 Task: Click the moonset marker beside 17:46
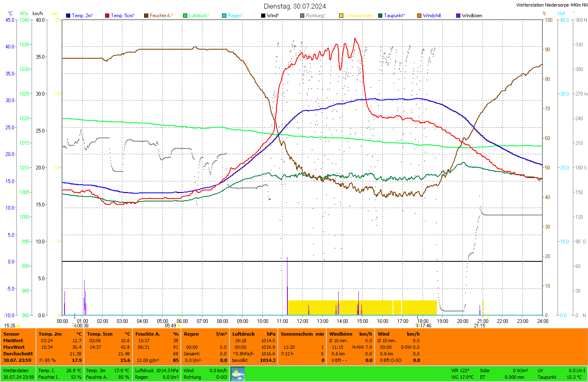coord(417,325)
